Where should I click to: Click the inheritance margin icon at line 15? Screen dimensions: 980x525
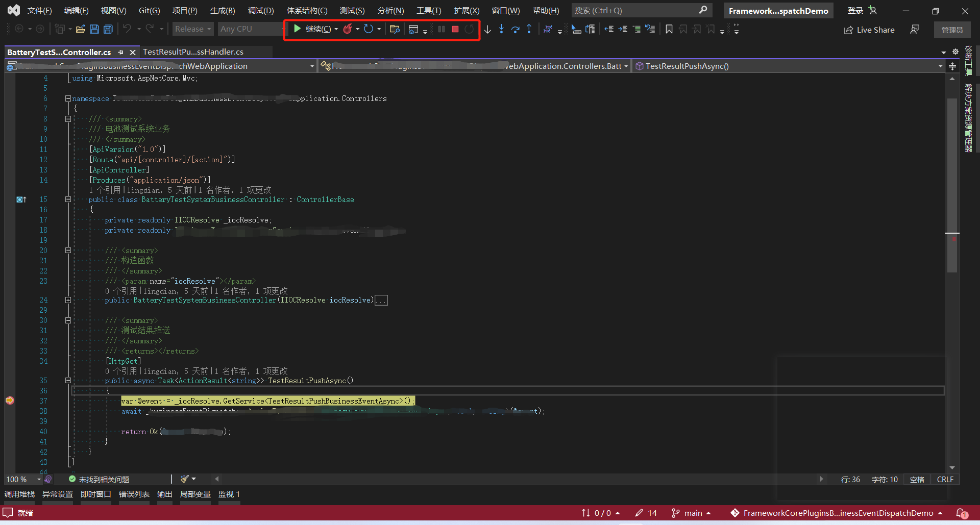[21, 199]
